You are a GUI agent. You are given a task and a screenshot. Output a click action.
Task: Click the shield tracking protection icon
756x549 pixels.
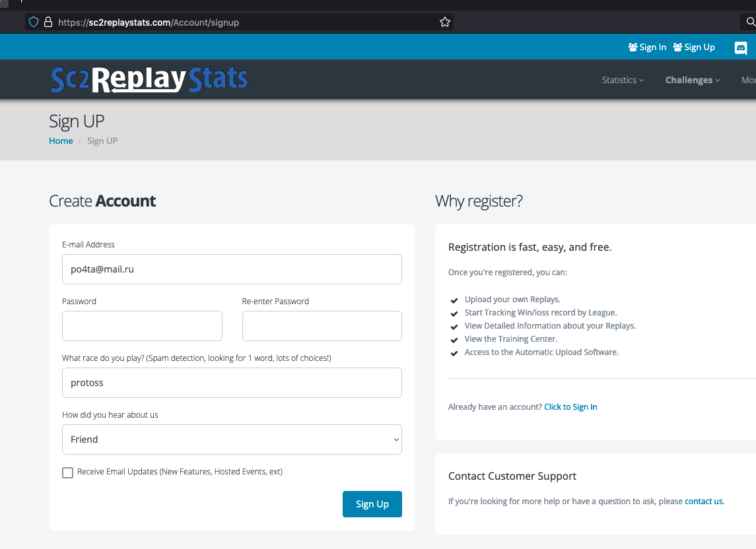[34, 22]
